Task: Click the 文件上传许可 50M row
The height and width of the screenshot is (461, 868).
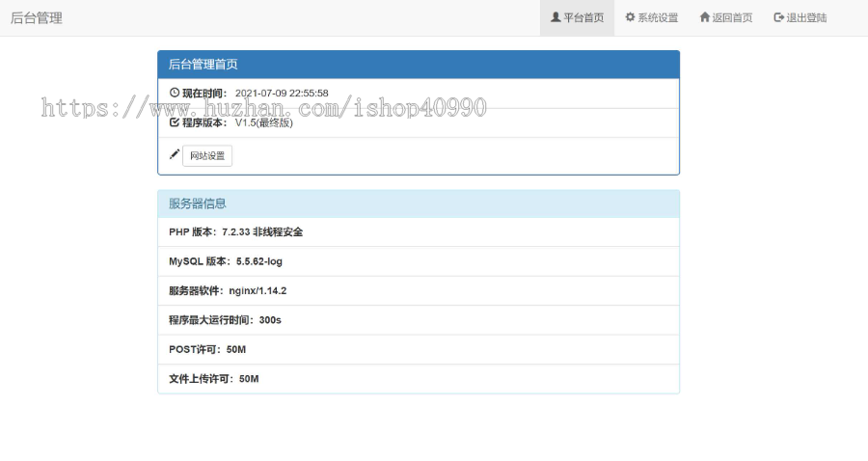Action: [x=419, y=378]
